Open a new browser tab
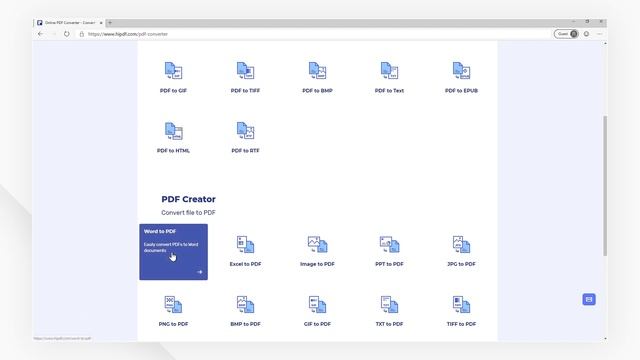 [x=110, y=23]
